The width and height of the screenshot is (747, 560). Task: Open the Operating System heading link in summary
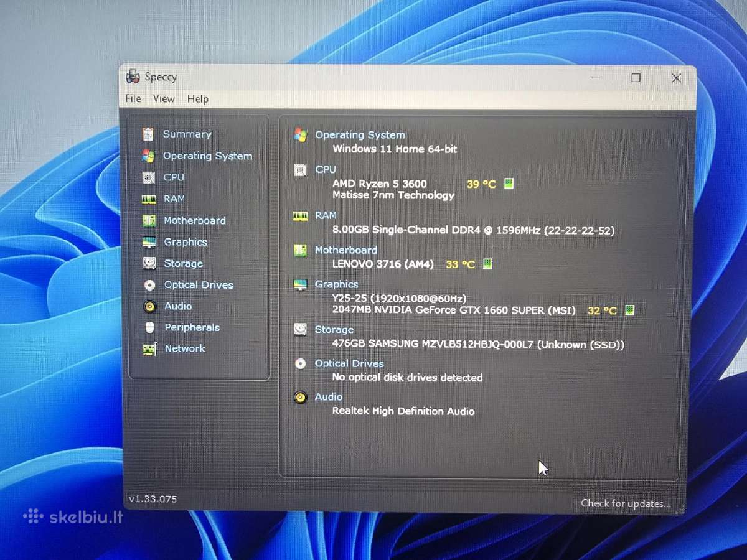point(360,135)
